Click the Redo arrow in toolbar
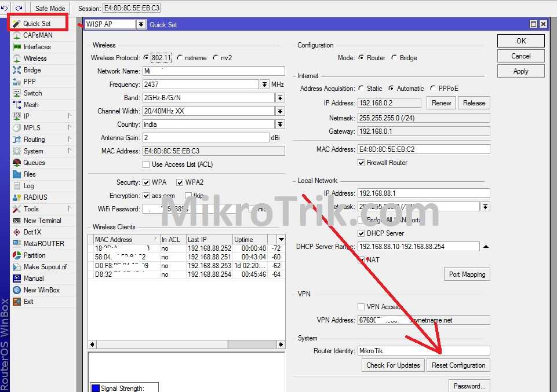 pyautogui.click(x=19, y=8)
